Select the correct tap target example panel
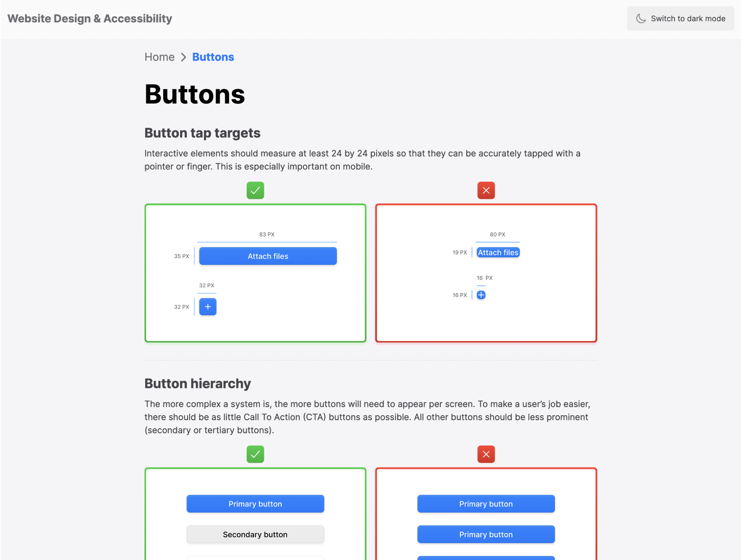The width and height of the screenshot is (741, 560). pyautogui.click(x=255, y=273)
